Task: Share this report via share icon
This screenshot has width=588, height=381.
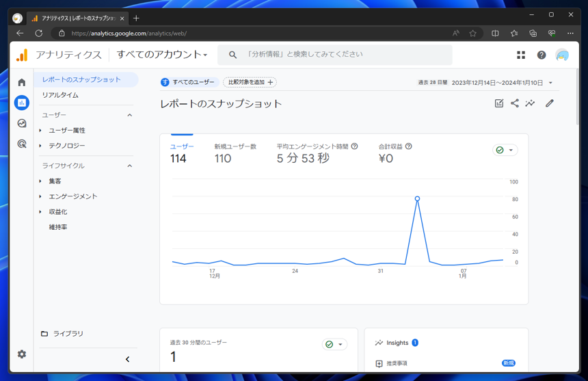Action: tap(514, 103)
